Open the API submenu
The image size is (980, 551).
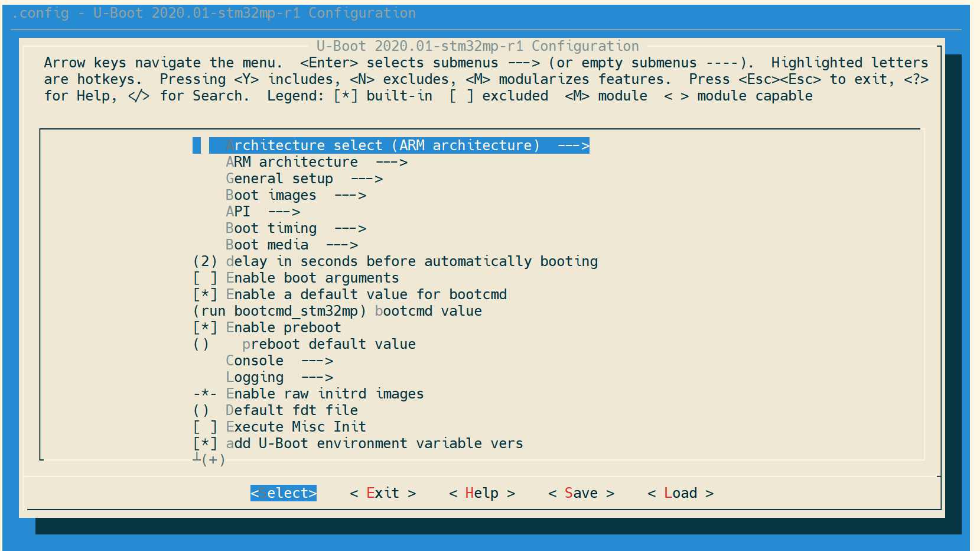pos(262,212)
